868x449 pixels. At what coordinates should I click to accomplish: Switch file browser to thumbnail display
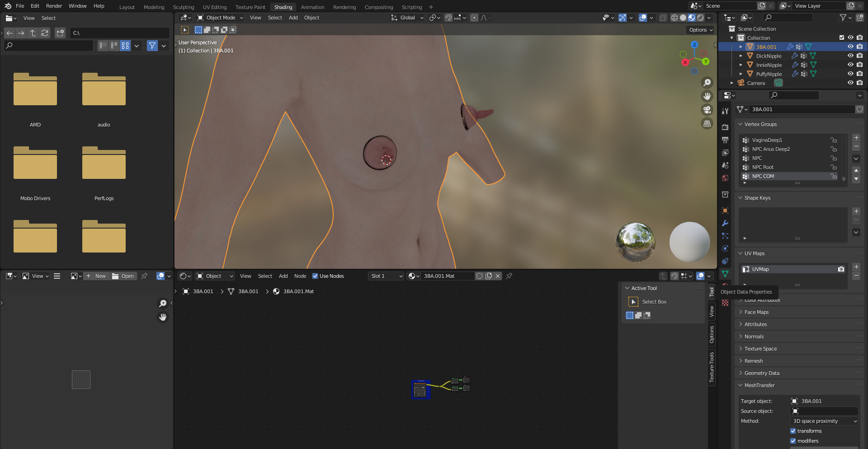pyautogui.click(x=125, y=46)
